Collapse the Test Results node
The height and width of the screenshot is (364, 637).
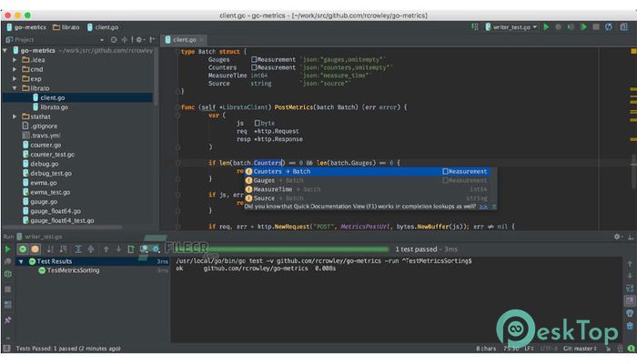click(x=21, y=262)
